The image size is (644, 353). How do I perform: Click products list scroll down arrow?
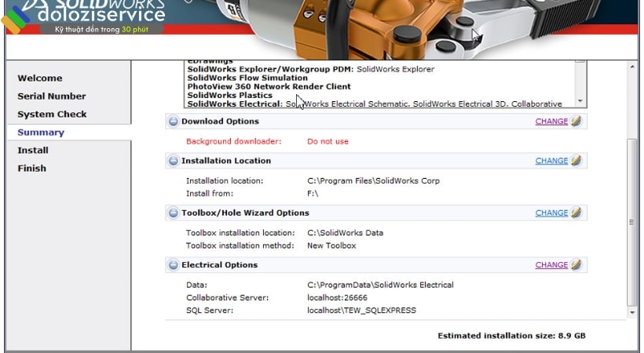tap(580, 101)
